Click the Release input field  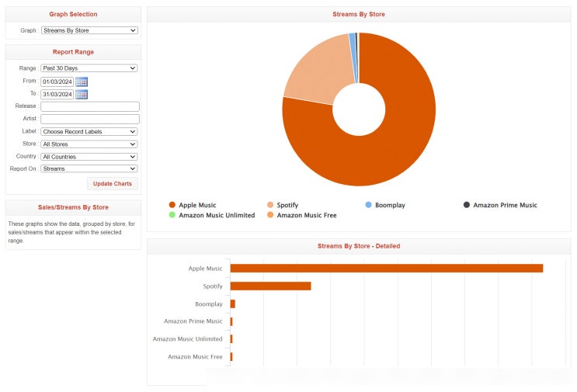pyautogui.click(x=90, y=106)
